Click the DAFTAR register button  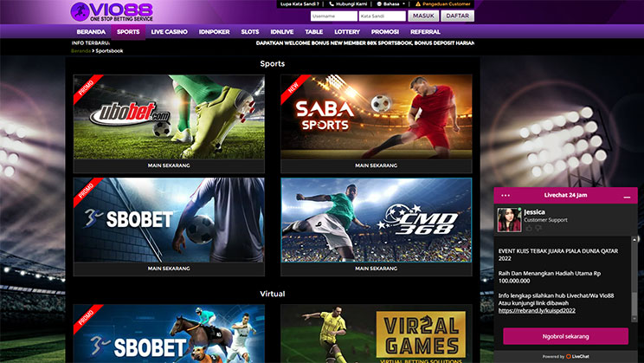tap(457, 16)
